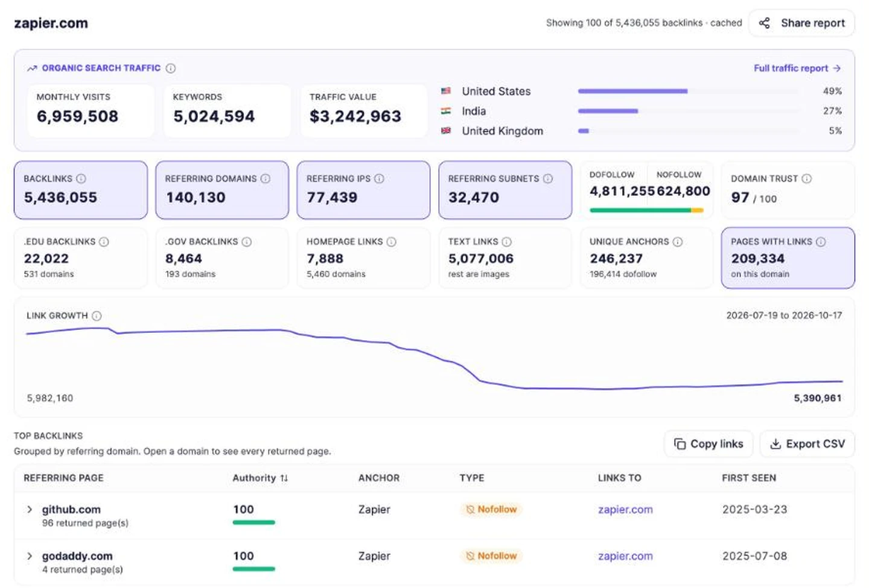Show info for Referring IPs
The image size is (869, 588).
tap(379, 179)
